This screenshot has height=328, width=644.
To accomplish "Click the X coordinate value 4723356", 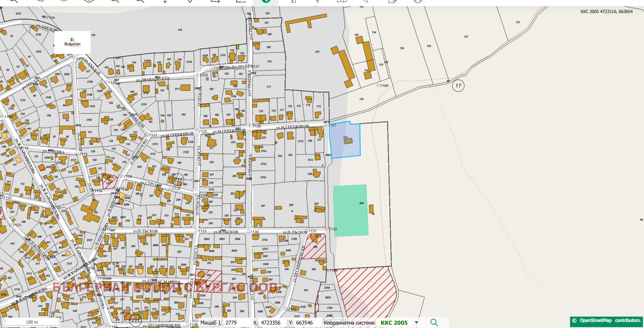I will click(270, 323).
